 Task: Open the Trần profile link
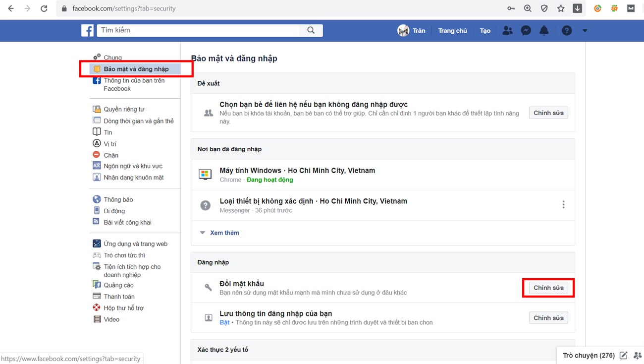coord(411,31)
